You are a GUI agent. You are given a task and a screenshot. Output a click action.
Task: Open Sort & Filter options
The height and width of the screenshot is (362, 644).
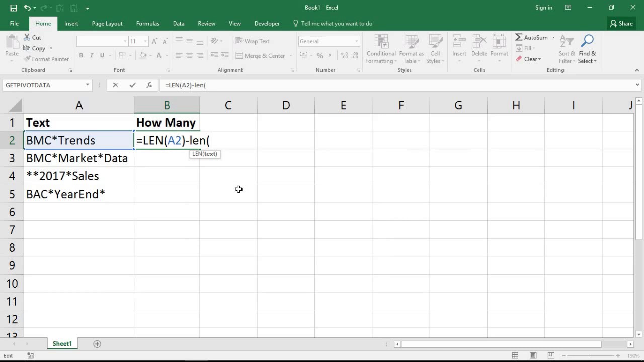[567, 49]
